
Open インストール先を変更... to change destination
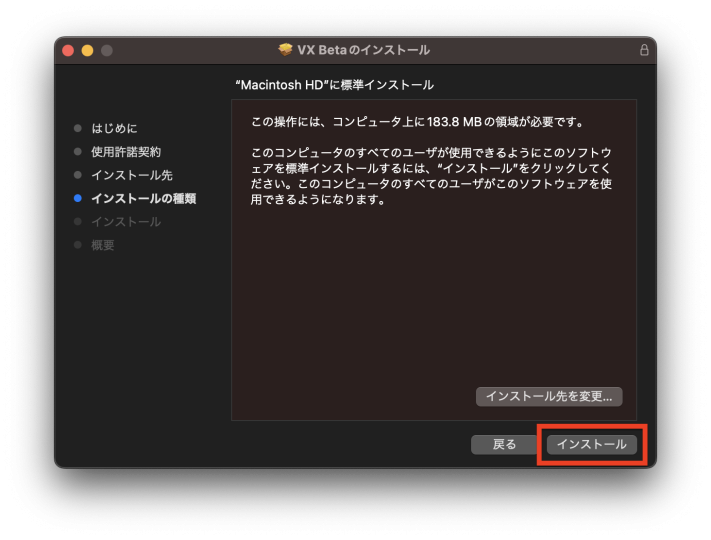click(x=549, y=396)
